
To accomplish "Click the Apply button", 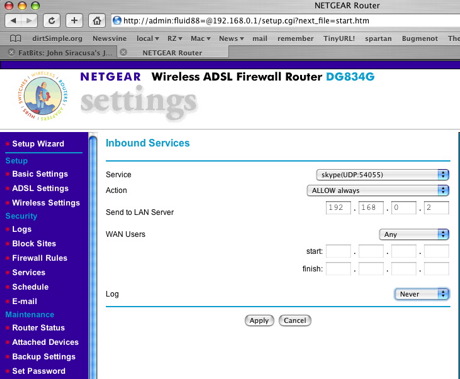I will [x=259, y=320].
